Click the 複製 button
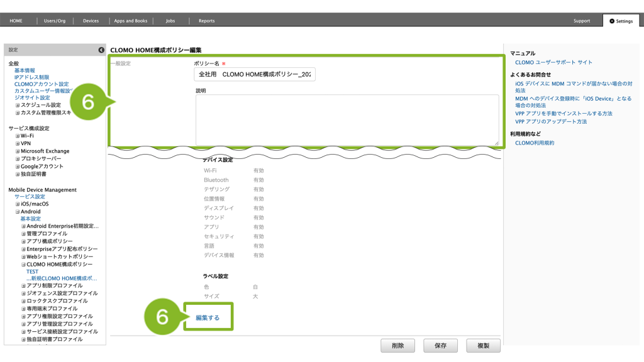644x362 pixels. 483,345
